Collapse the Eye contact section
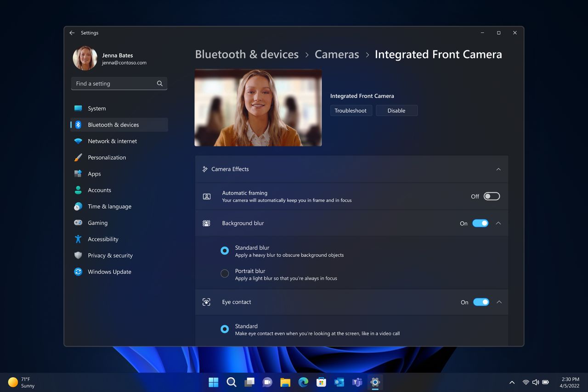The width and height of the screenshot is (588, 392). pyautogui.click(x=498, y=302)
